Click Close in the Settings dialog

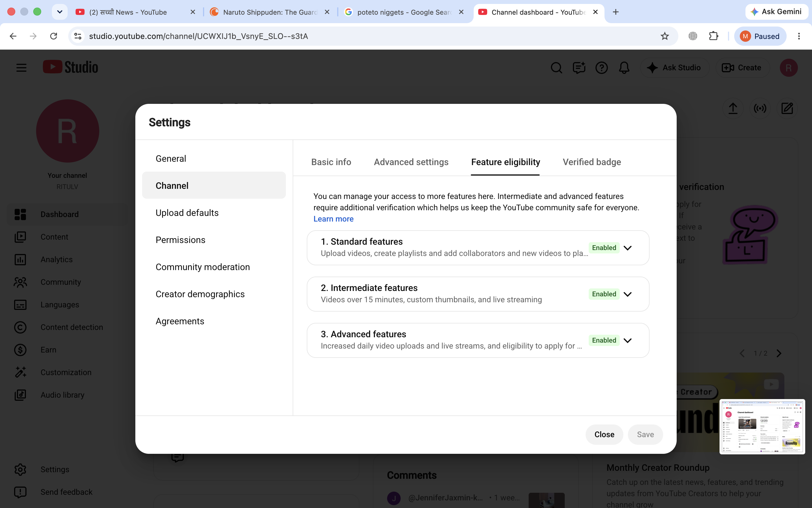point(604,434)
